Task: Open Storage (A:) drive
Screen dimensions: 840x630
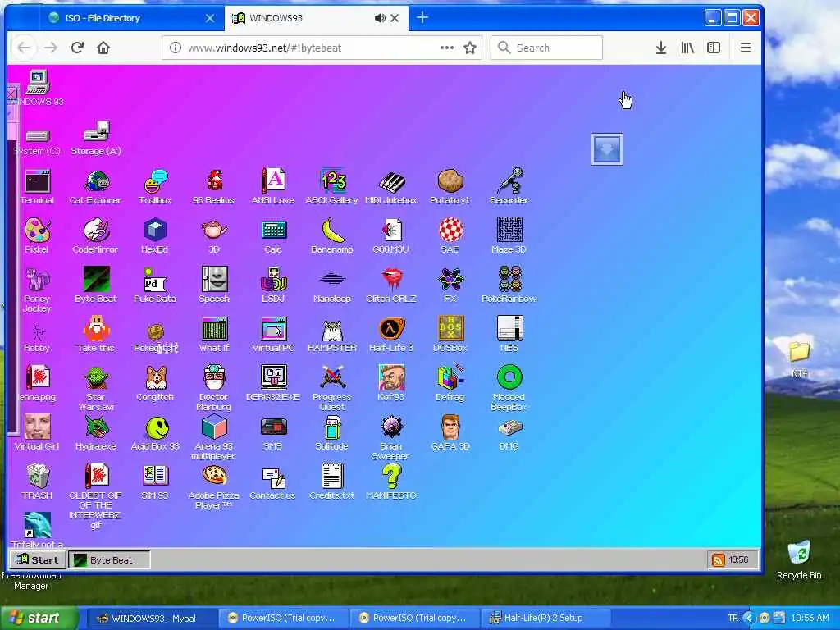Action: click(96, 138)
